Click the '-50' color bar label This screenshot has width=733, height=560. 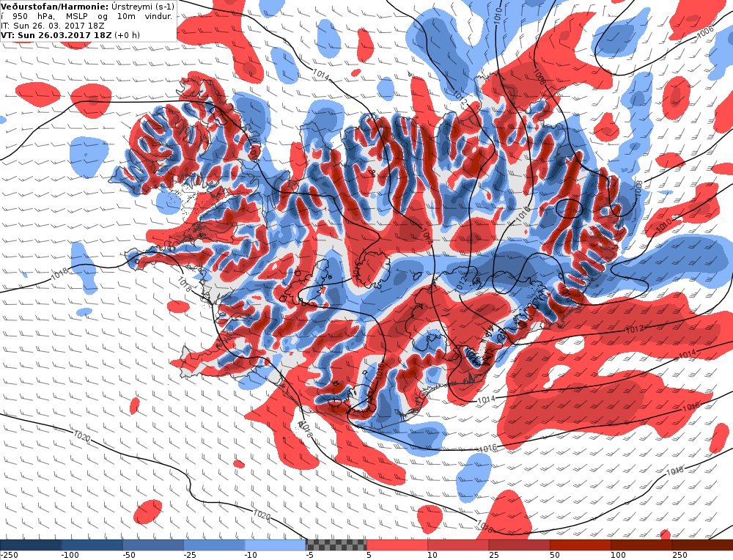[x=128, y=556]
